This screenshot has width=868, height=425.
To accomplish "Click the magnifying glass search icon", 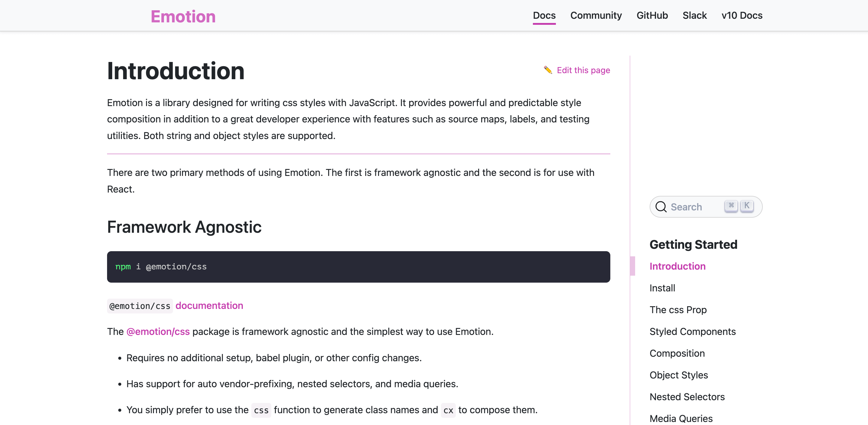I will 661,206.
